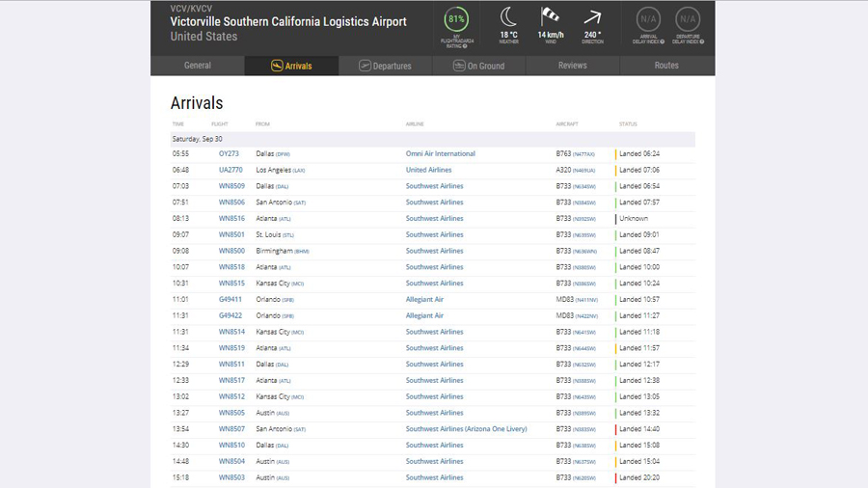Click the wind direction arrow icon
Screen dimensions: 868x488
592,16
